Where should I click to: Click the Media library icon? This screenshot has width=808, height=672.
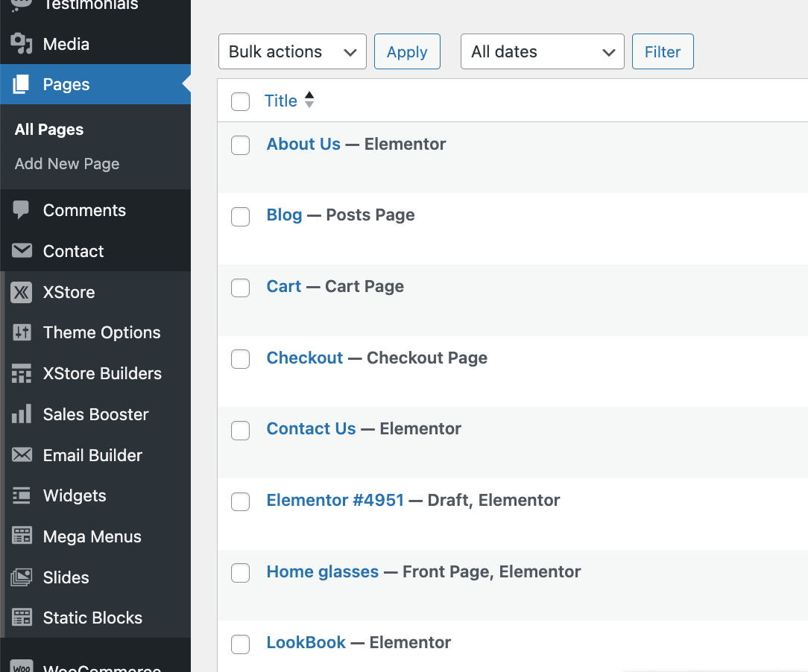21,44
